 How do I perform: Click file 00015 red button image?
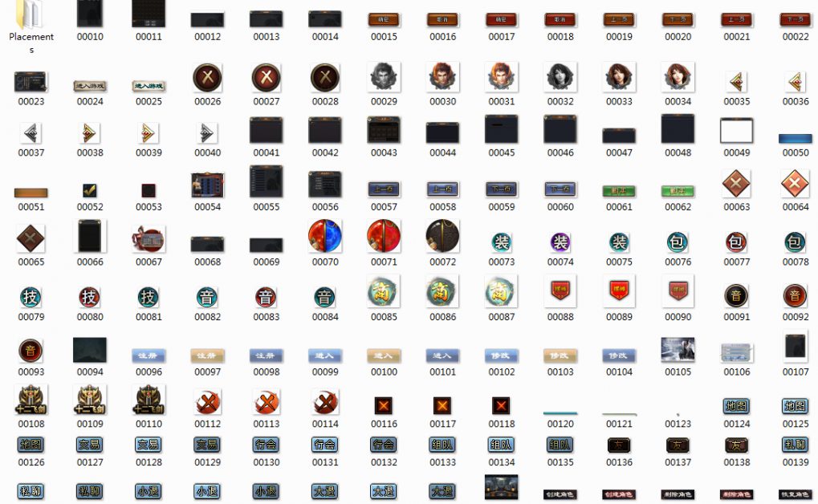point(384,19)
